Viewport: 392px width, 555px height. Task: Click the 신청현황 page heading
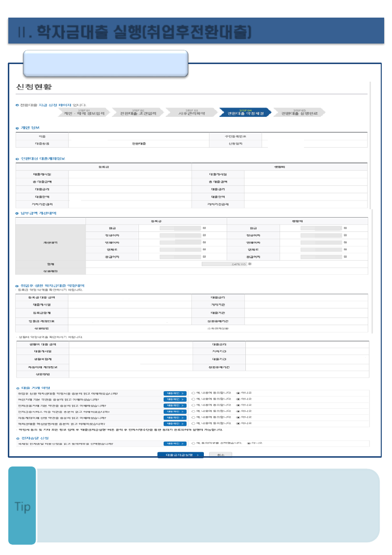[x=34, y=87]
